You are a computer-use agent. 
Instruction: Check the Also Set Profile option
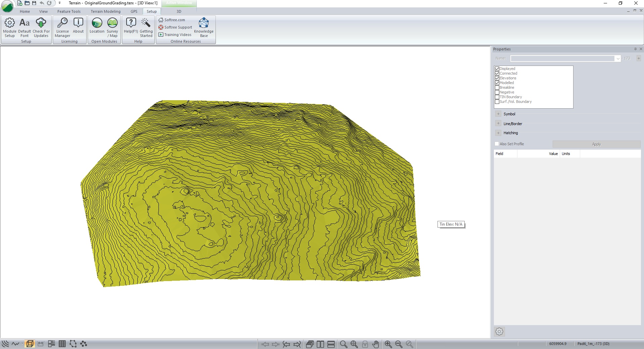497,144
